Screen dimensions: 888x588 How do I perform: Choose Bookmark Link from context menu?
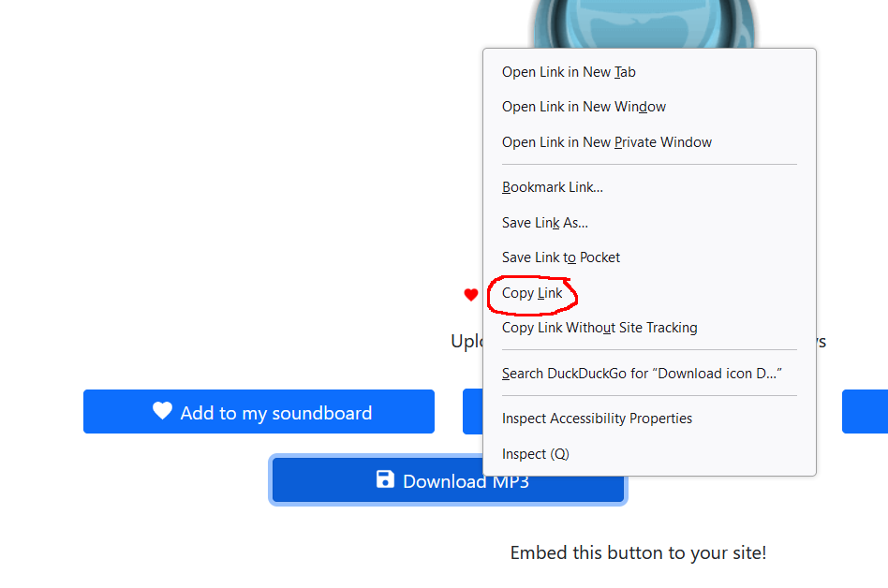pyautogui.click(x=552, y=187)
